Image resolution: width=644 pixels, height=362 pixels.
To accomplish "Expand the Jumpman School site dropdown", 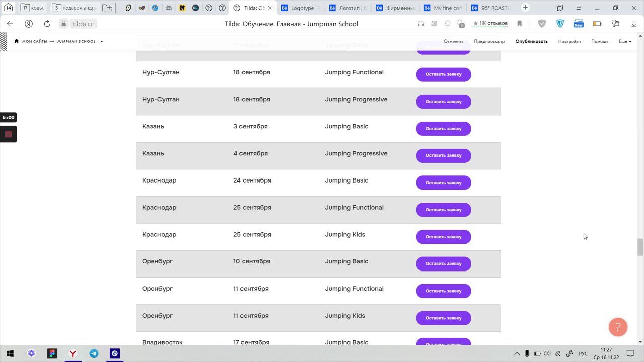I will click(101, 41).
